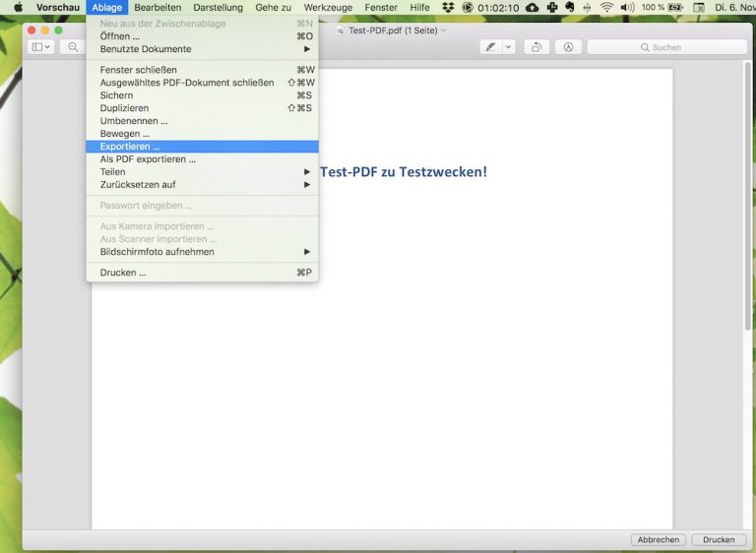Open the Darstellung menu

tap(218, 7)
